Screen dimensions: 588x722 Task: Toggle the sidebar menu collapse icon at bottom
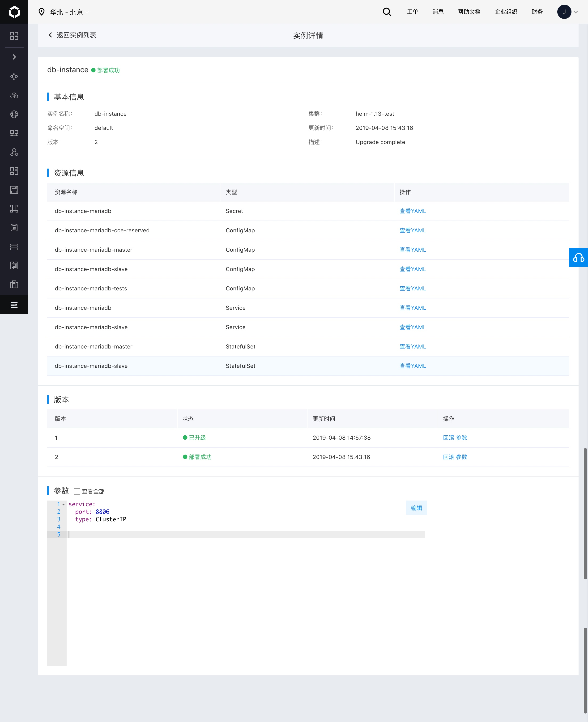(14, 305)
